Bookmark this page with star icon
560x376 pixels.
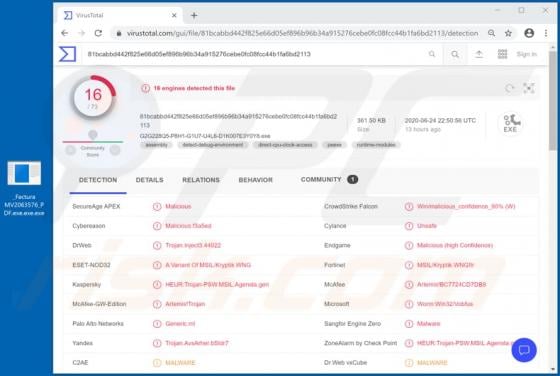click(508, 33)
